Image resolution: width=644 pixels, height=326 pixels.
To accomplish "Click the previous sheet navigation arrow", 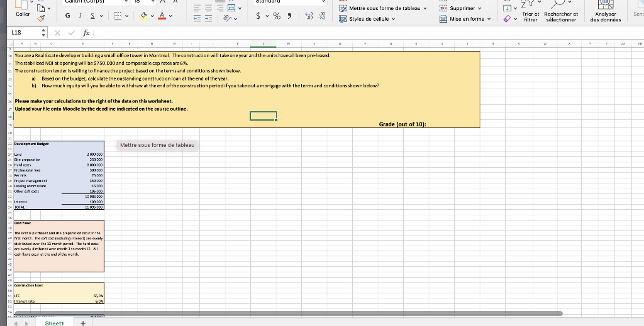I will 16,323.
